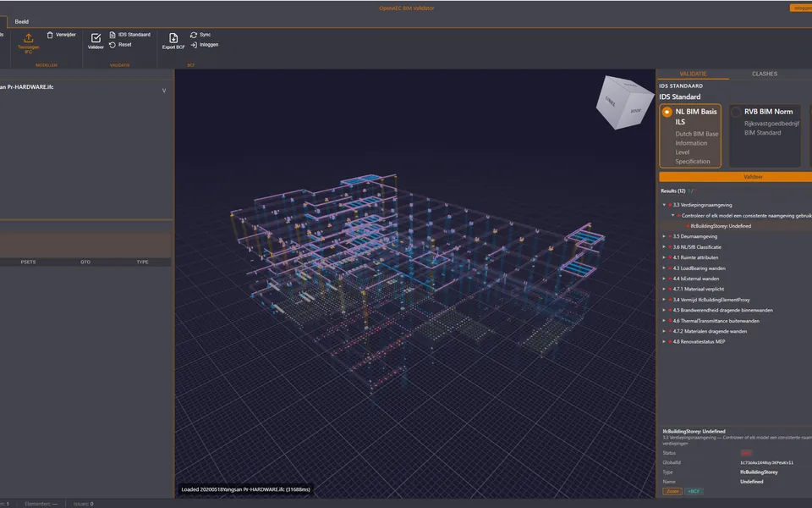Click the Zoom button in the details panel
Image resolution: width=812 pixels, height=508 pixels.
(672, 491)
